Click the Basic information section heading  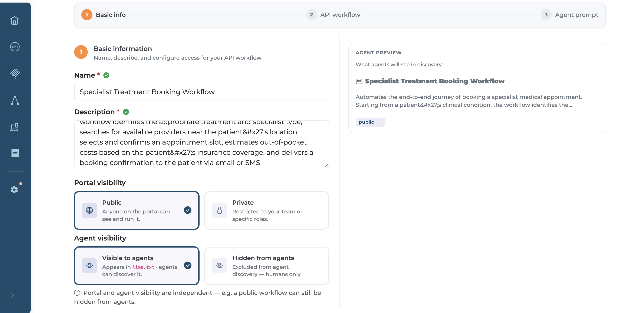click(x=123, y=49)
